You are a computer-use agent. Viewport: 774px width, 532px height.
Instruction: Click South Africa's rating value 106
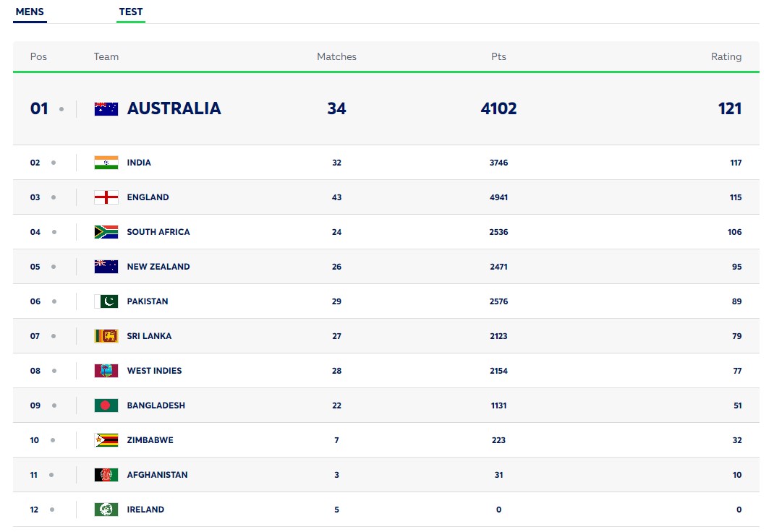pos(734,232)
